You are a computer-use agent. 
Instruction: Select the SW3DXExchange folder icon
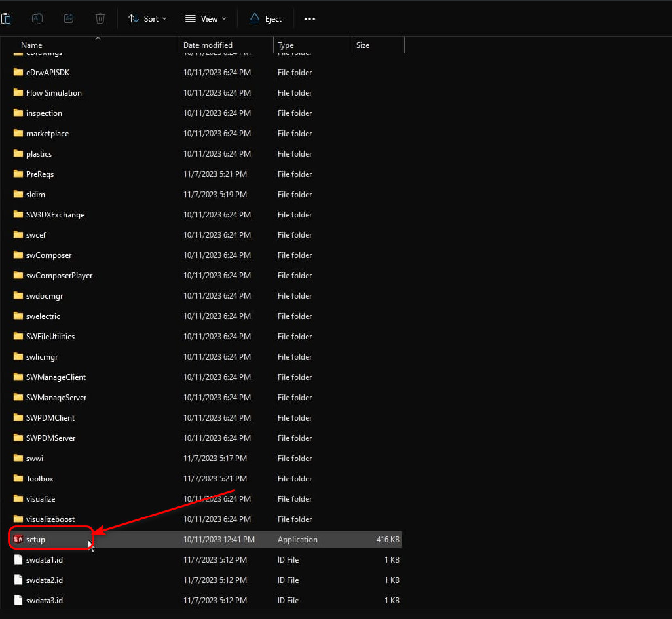[18, 214]
